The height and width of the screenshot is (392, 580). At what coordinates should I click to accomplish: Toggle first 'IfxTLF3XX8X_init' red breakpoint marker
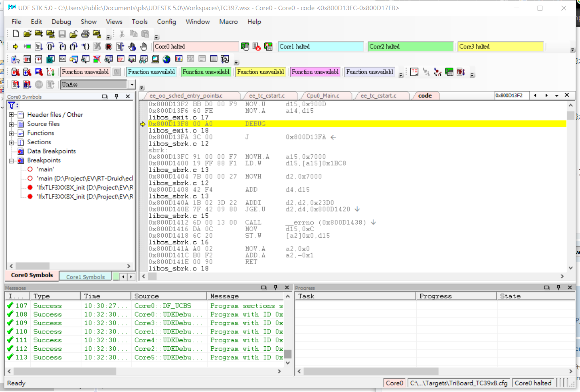click(30, 188)
